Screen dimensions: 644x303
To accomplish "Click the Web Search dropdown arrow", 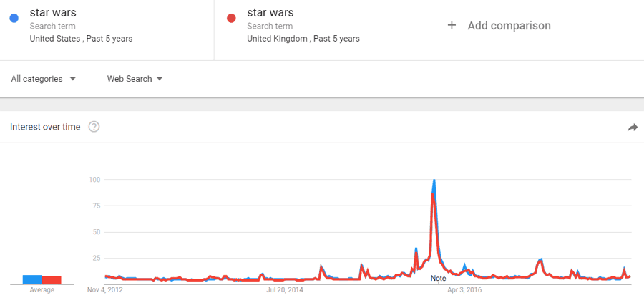I will click(160, 79).
